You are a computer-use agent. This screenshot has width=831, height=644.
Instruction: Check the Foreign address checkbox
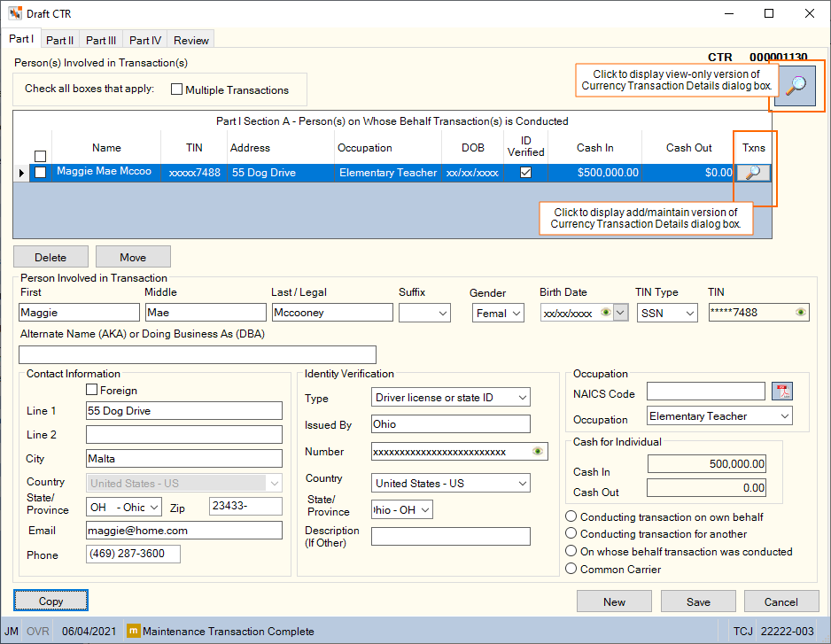pyautogui.click(x=91, y=390)
